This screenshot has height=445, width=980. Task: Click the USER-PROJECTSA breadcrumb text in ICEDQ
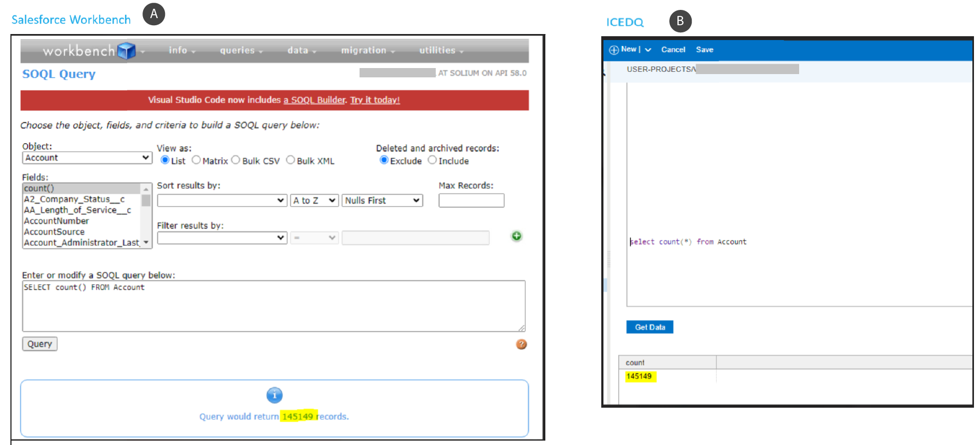coord(661,69)
